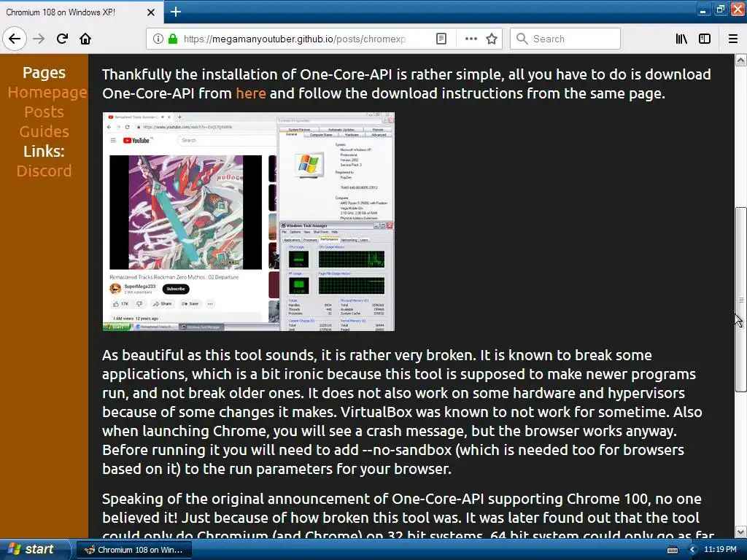The image size is (747, 560).
Task: Open the hamburger application menu
Action: click(x=733, y=39)
